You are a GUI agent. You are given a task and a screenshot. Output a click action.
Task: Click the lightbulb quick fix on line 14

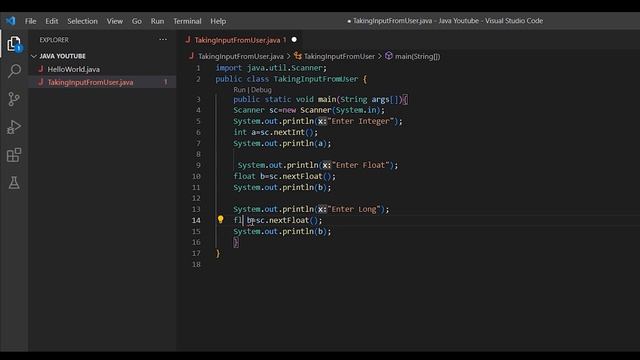coord(220,220)
